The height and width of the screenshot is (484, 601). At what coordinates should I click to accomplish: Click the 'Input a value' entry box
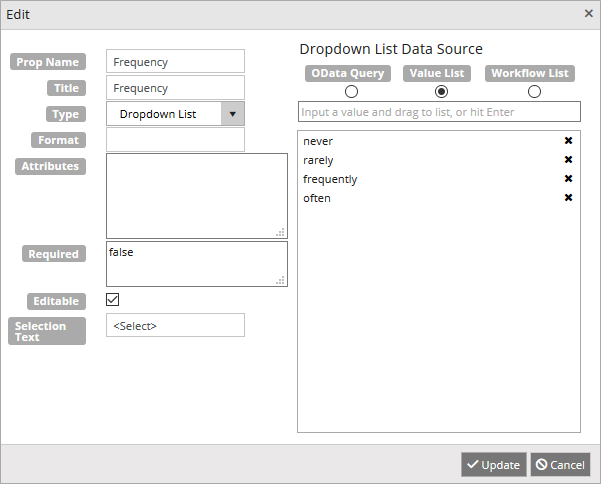pyautogui.click(x=438, y=112)
